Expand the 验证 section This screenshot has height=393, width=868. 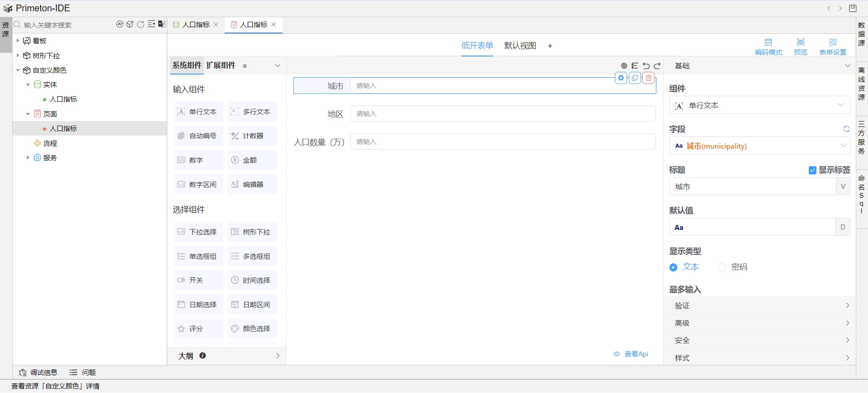[x=759, y=306]
